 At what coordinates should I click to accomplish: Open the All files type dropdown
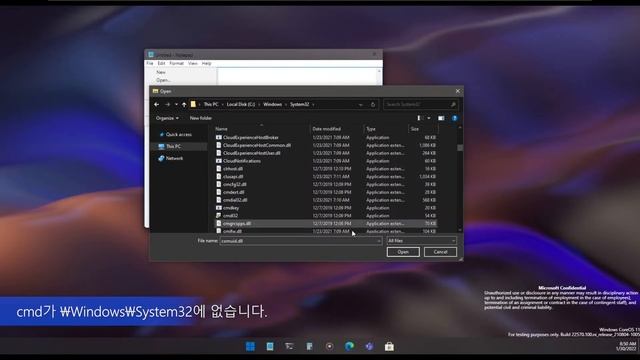(x=422, y=241)
